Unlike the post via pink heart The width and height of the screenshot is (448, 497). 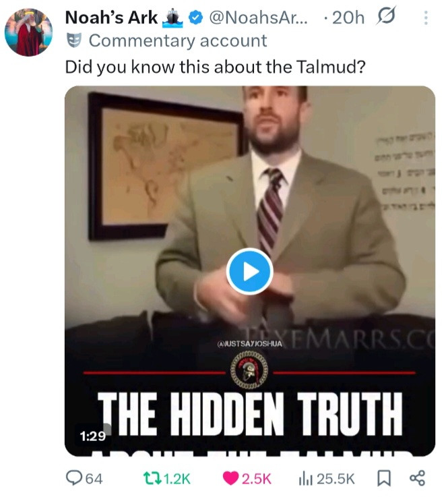coord(230,478)
